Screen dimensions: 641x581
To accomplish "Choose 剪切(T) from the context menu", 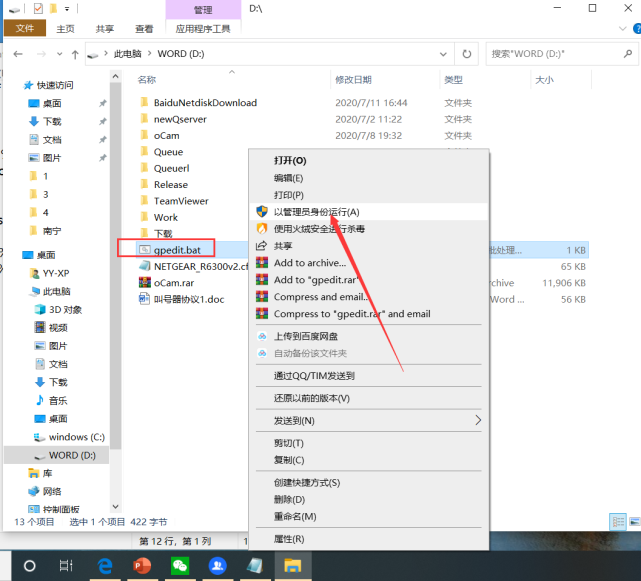I will [x=289, y=443].
